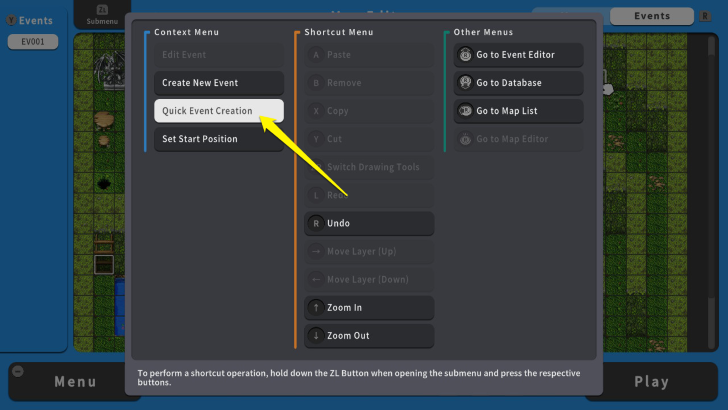Click the Database stick icon
This screenshot has height=410, width=728.
pos(465,83)
